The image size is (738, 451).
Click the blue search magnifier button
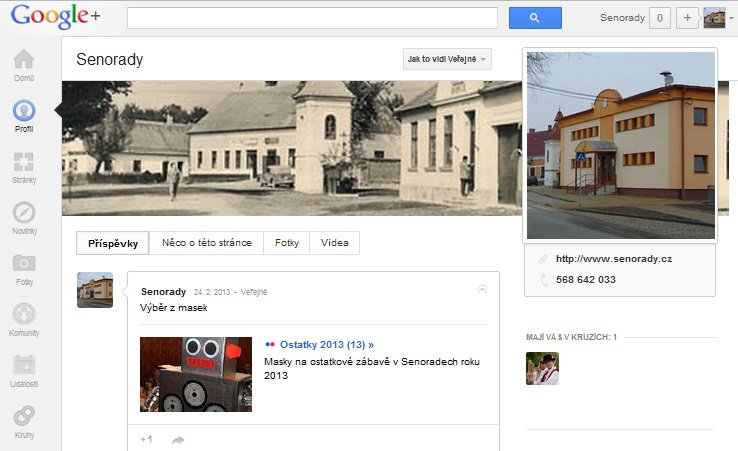535,18
